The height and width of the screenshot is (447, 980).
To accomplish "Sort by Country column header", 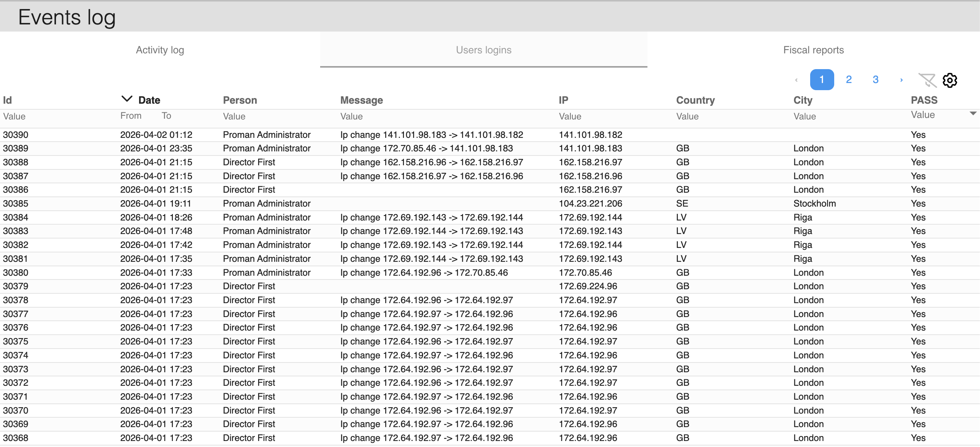I will tap(695, 100).
